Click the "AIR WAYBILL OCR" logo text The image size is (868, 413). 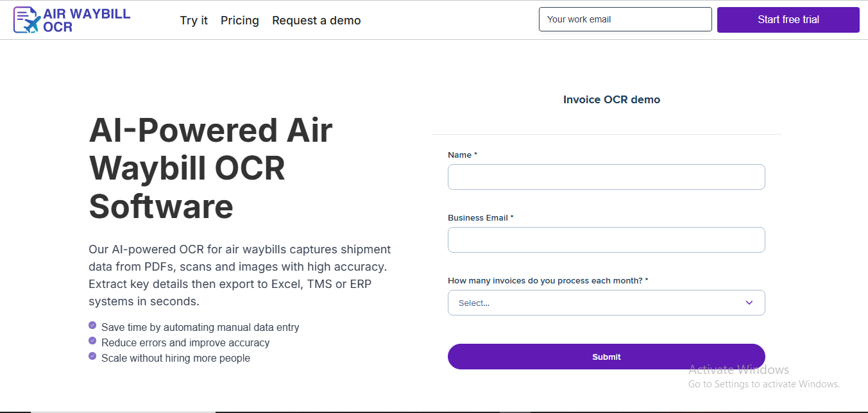pos(86,21)
